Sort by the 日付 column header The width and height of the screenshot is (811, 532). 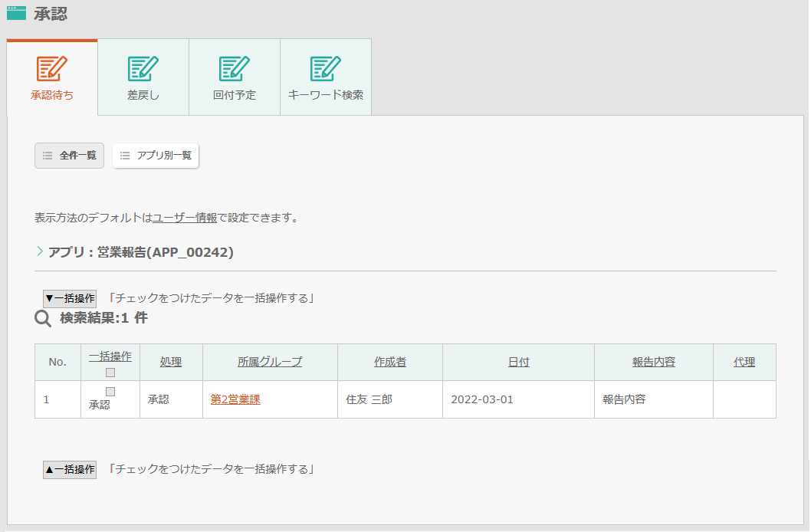click(x=519, y=362)
